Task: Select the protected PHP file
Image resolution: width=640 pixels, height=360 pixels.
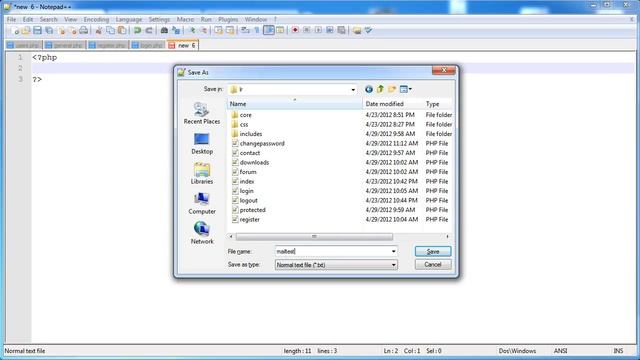Action: click(253, 210)
